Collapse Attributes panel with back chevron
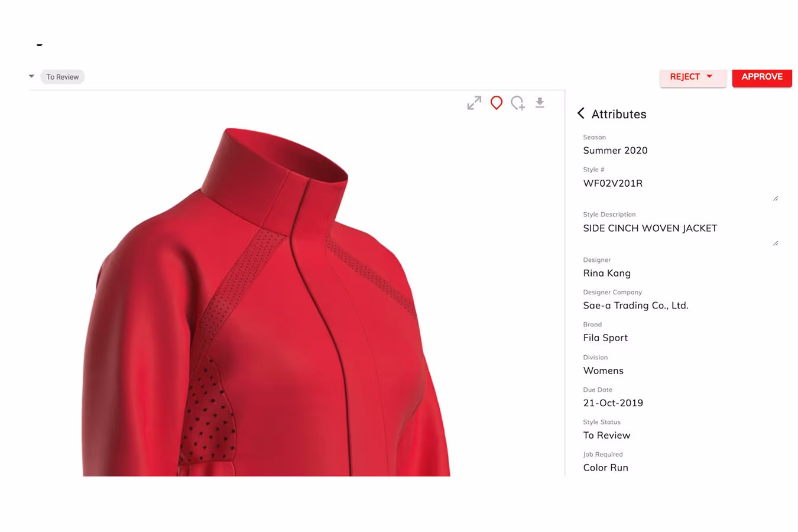Screen dimensions: 798x532 581,113
